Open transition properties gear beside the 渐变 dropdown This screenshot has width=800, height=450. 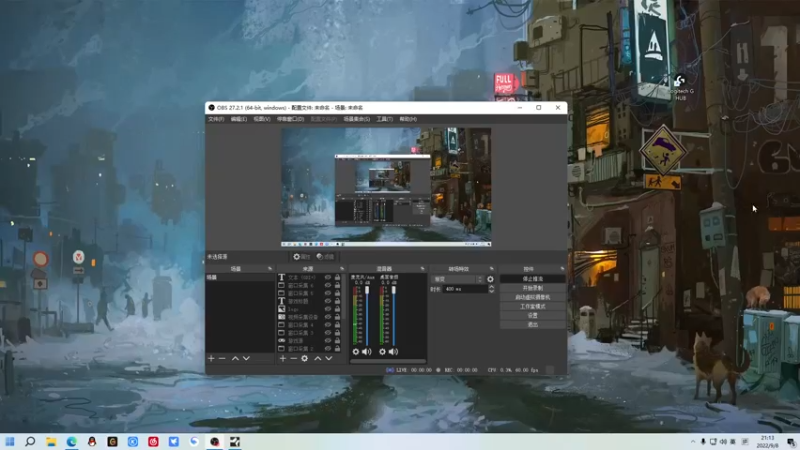pos(490,279)
